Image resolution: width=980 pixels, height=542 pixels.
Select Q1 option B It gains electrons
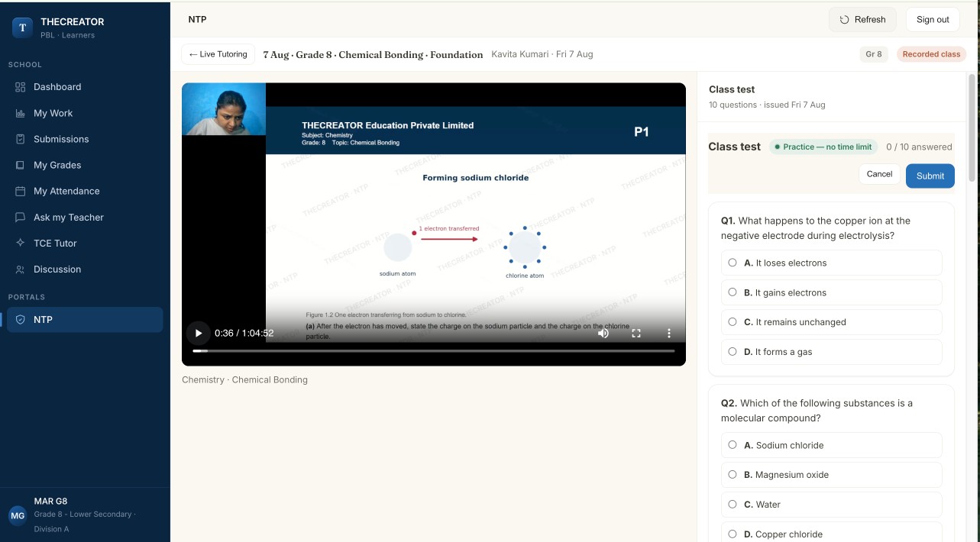coord(831,292)
